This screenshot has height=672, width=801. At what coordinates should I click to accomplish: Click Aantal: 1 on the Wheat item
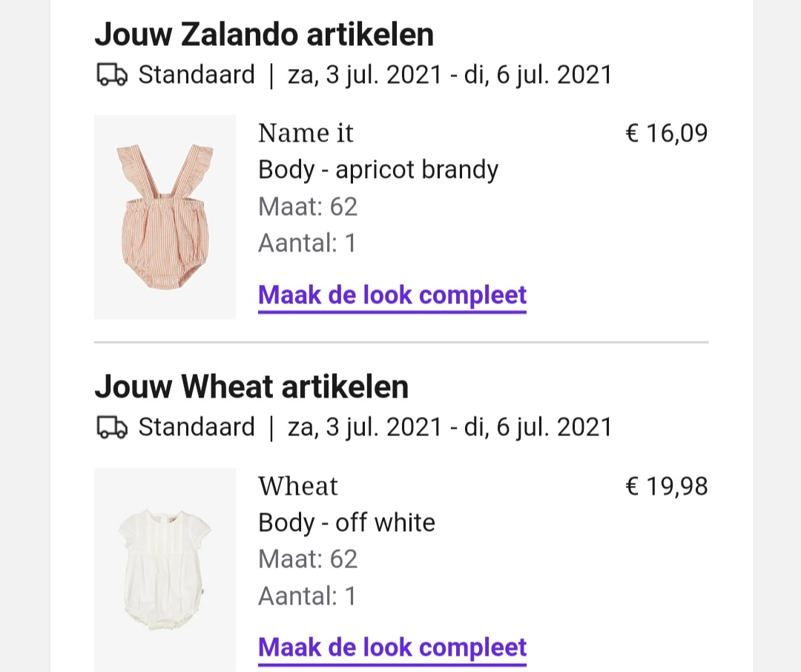click(307, 596)
